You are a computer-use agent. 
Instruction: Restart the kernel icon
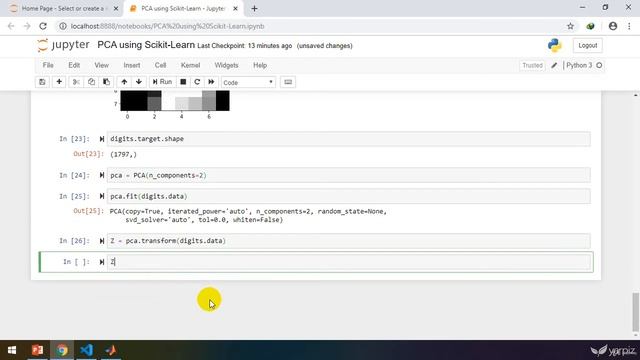click(197, 82)
